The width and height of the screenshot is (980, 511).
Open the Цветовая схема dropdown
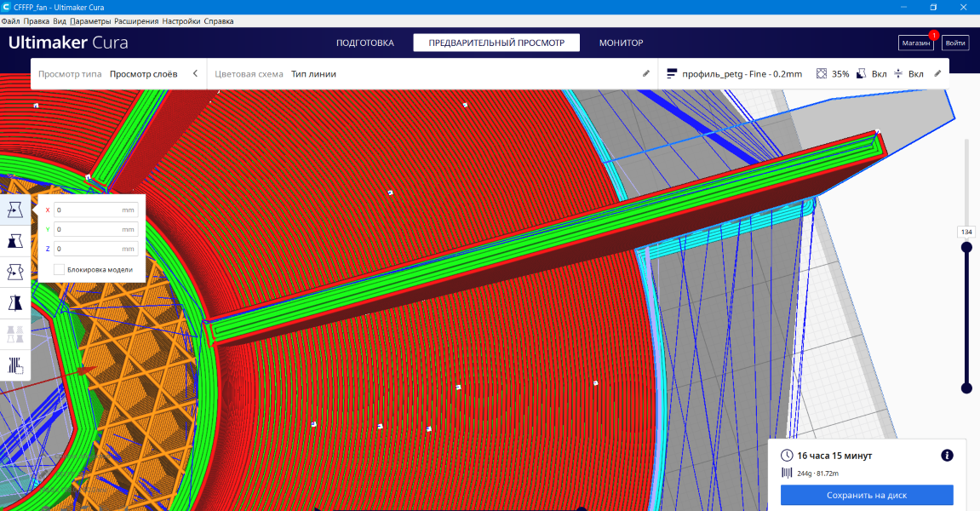click(x=313, y=74)
